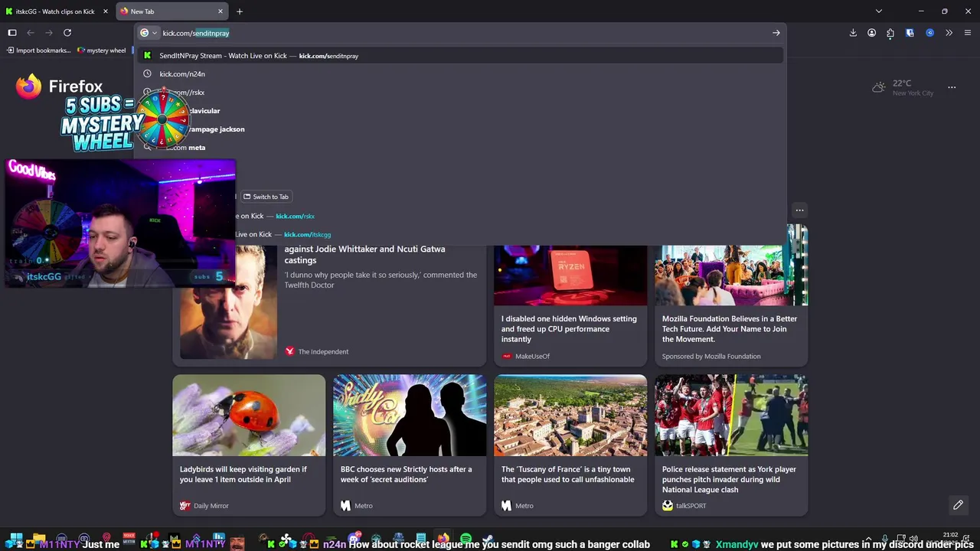Open hidden Windows setting article title

569,329
